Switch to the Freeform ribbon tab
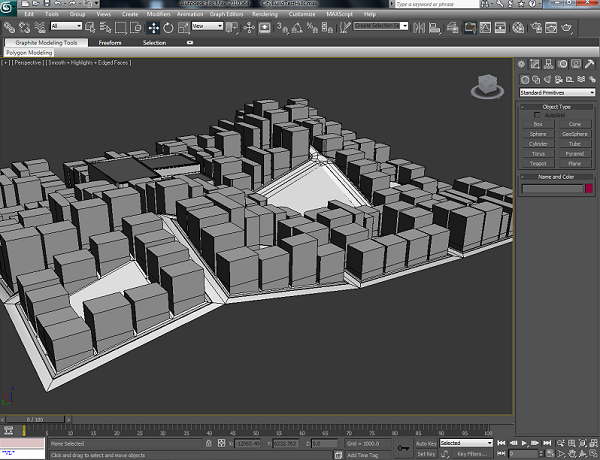Viewport: 600px width, 460px height. (110, 43)
